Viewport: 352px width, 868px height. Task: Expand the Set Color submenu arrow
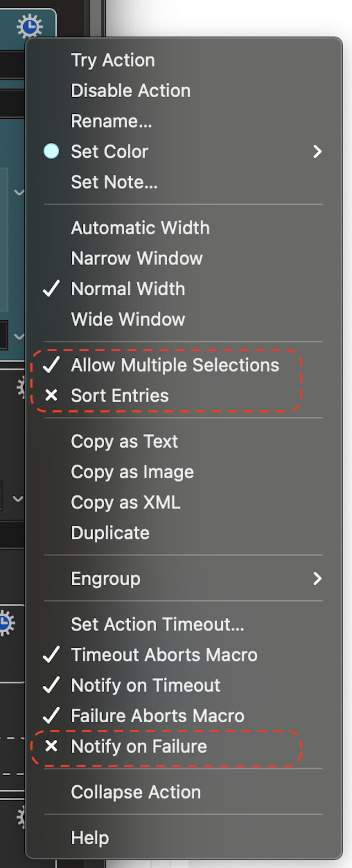(x=317, y=151)
